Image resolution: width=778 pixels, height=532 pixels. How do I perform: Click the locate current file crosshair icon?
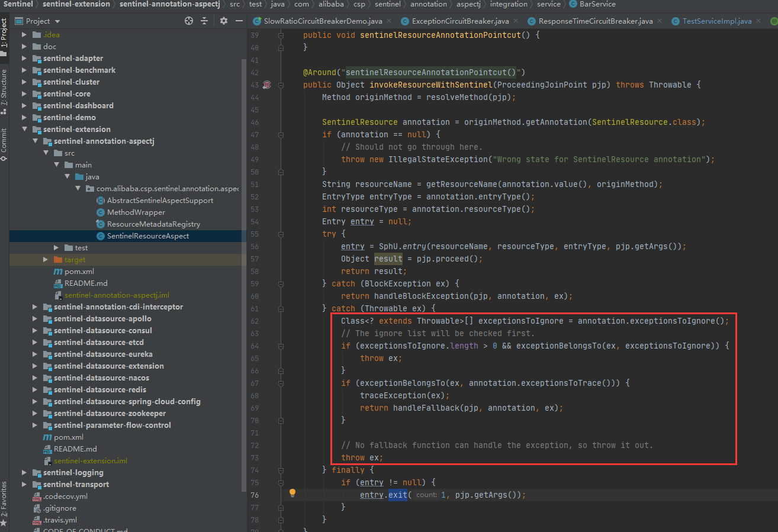[189, 21]
